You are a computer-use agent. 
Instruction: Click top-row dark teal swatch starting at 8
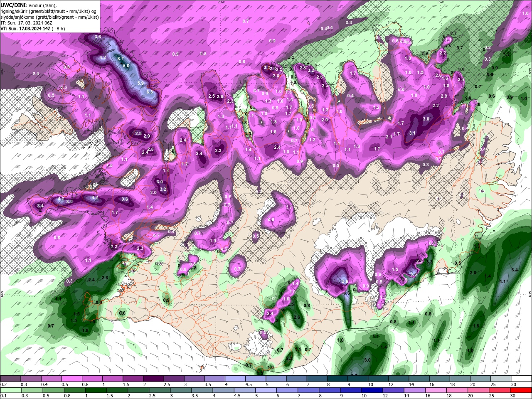click(337, 379)
